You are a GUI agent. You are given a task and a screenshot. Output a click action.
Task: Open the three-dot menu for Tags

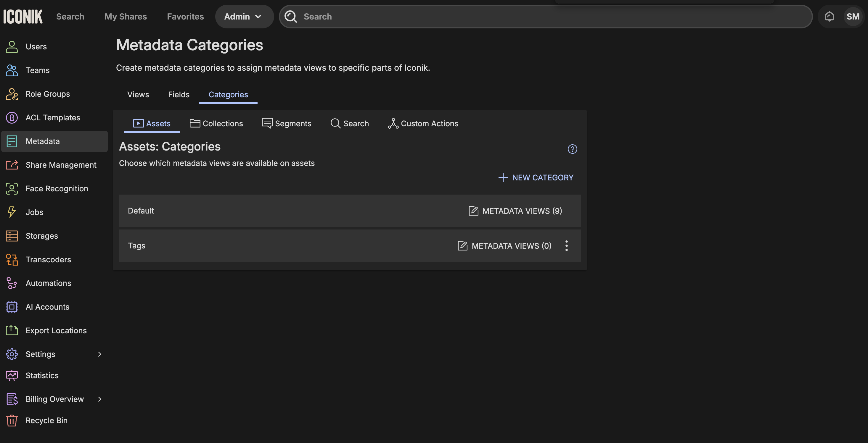pyautogui.click(x=566, y=246)
